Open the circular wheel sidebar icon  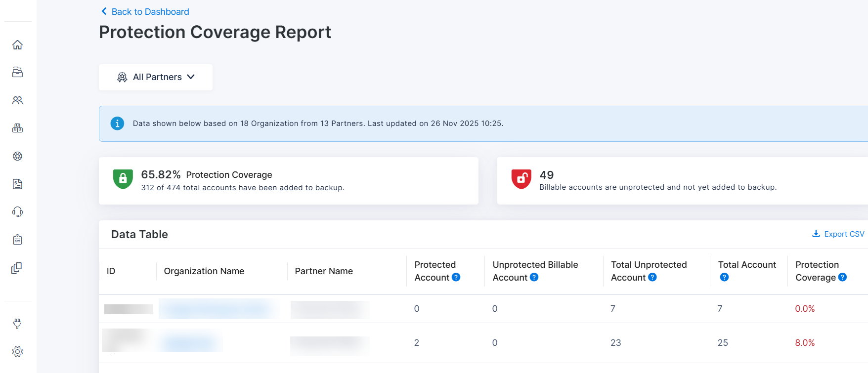coord(17,156)
